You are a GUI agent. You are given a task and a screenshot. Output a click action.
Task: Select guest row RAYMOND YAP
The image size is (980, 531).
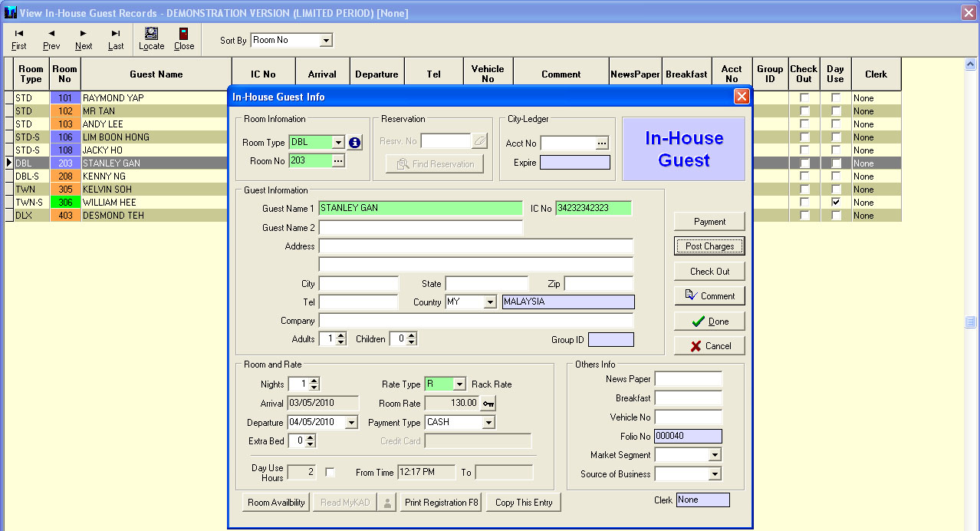point(156,98)
